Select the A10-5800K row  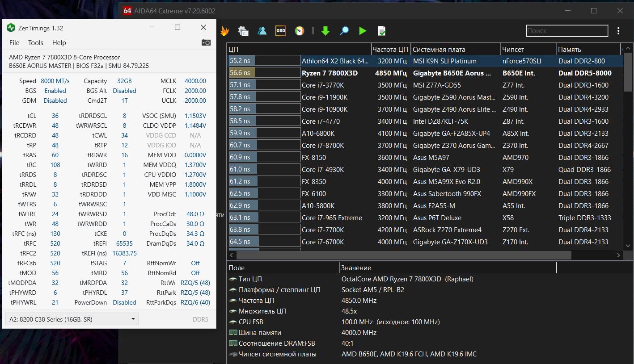425,206
